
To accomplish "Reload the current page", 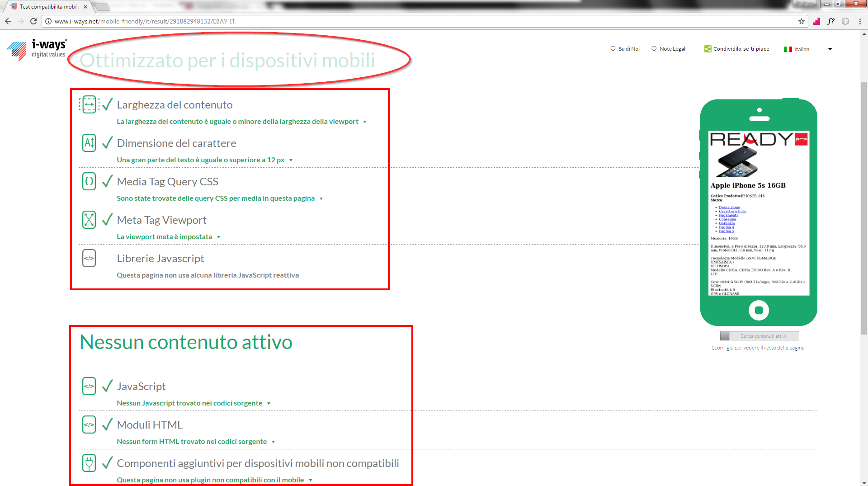I will pos(33,21).
